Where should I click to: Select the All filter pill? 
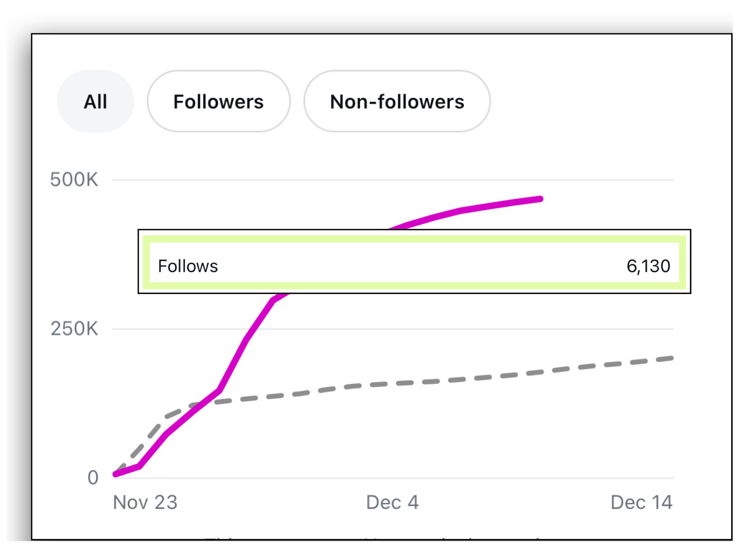tap(96, 101)
